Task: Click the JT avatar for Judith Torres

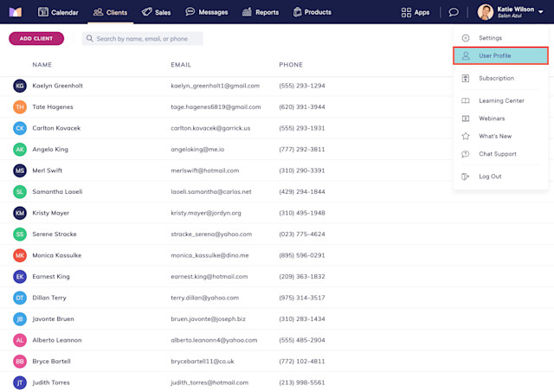Action: [x=20, y=382]
